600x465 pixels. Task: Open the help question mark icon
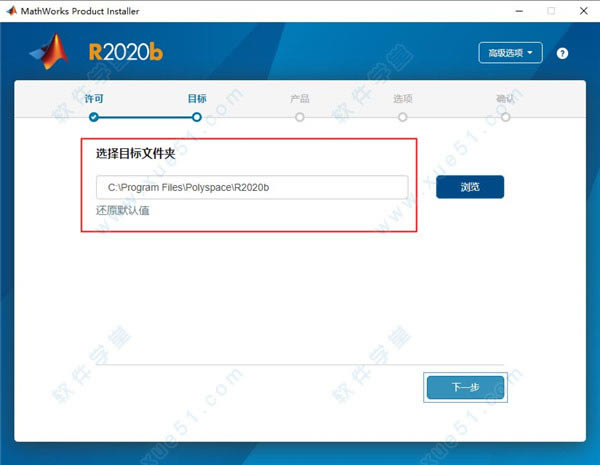tap(562, 53)
